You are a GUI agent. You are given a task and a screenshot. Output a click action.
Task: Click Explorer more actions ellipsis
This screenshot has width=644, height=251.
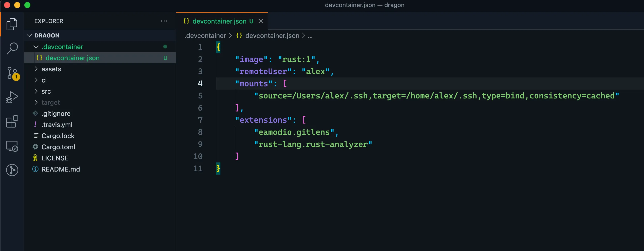164,21
